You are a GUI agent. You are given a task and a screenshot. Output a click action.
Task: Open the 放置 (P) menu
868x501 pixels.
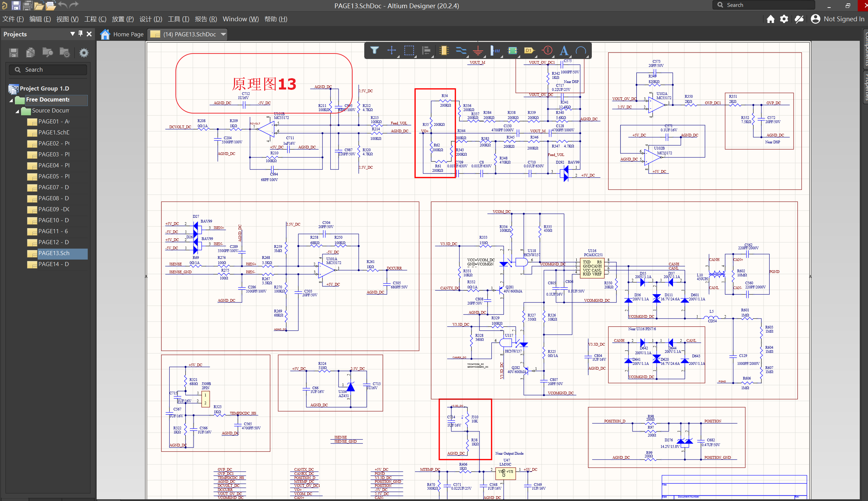click(123, 19)
